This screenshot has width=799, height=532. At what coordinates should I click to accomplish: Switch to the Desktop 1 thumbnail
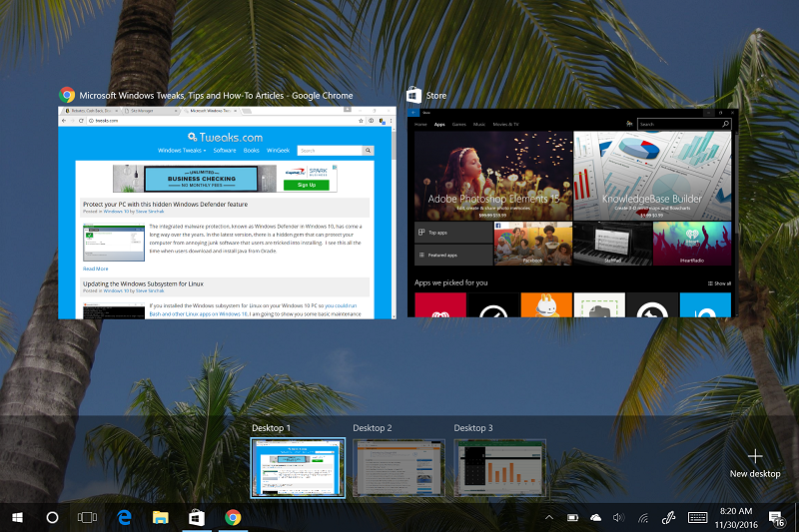(298, 468)
